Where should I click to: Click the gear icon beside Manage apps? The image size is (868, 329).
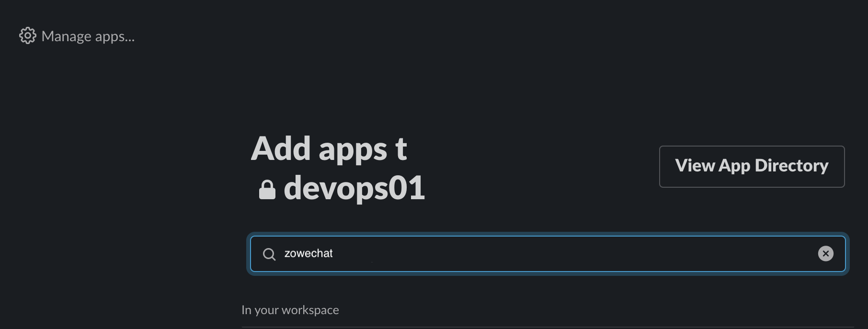click(27, 36)
